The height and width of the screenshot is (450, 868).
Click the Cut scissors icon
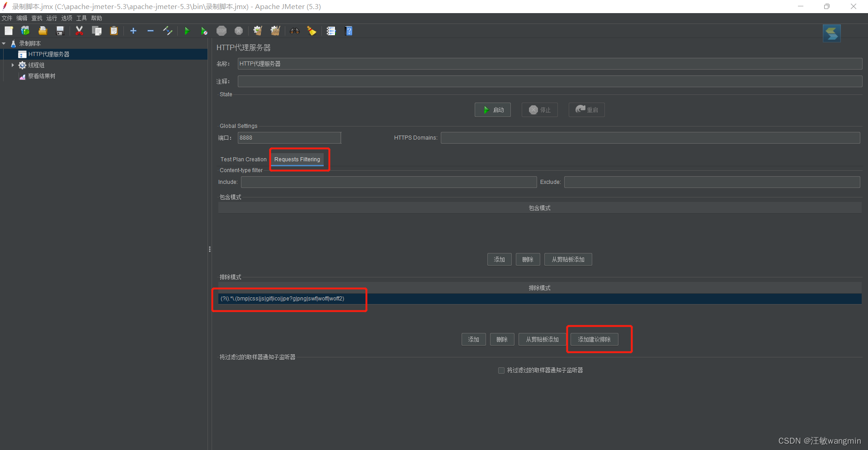79,31
